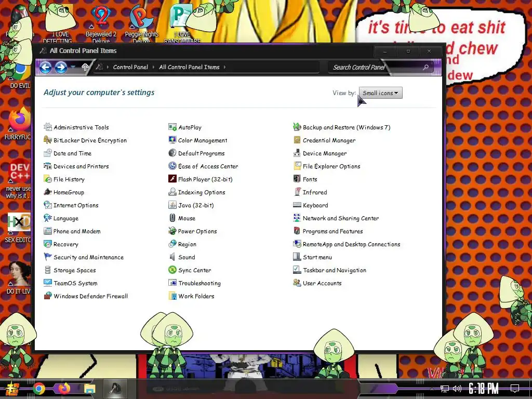Open the Region globe icon
The height and width of the screenshot is (399, 532).
(172, 244)
